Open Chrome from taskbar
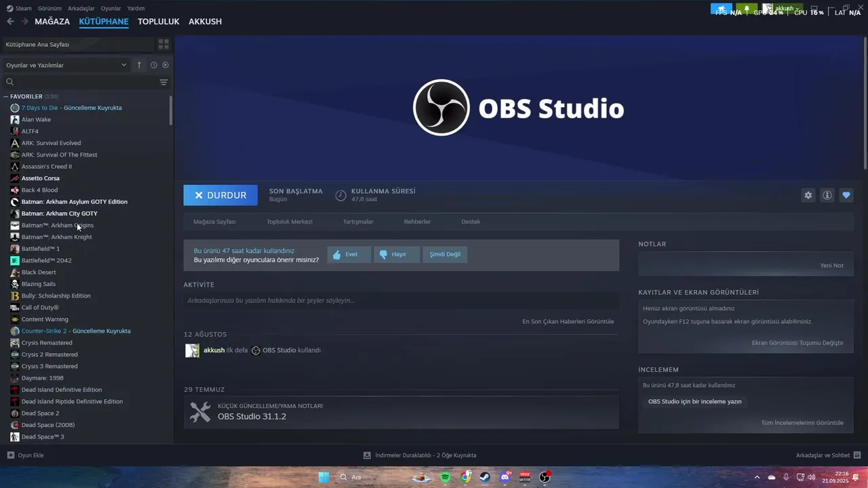The width and height of the screenshot is (868, 488). tap(465, 477)
